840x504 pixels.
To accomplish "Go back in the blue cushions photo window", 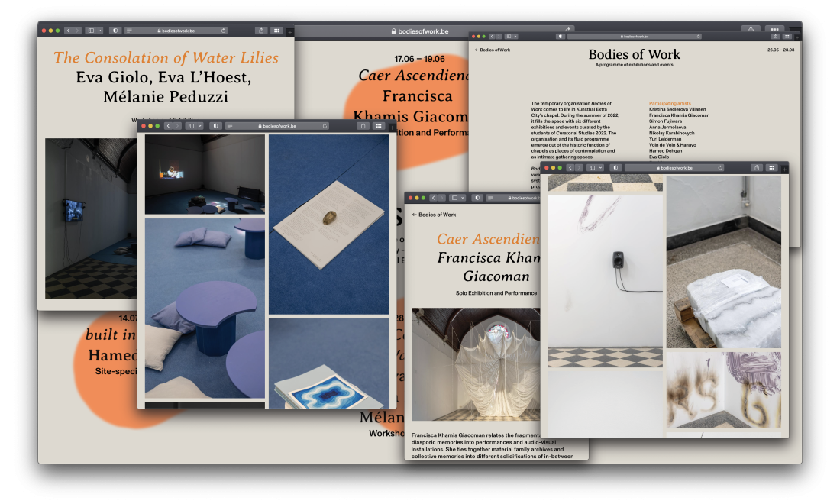I will point(168,126).
